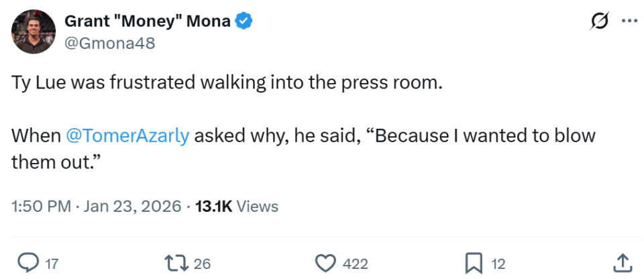
Task: Bookmark this post using the bookmark icon
Action: (474, 264)
